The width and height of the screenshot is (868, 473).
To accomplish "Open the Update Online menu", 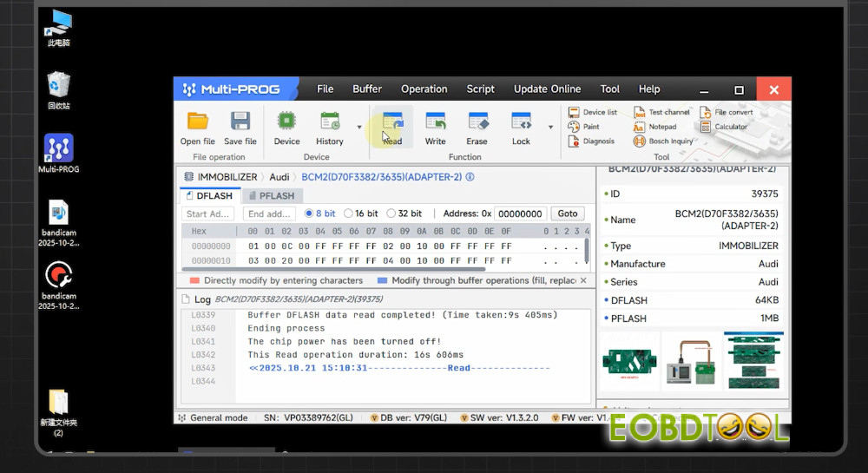I will (547, 89).
